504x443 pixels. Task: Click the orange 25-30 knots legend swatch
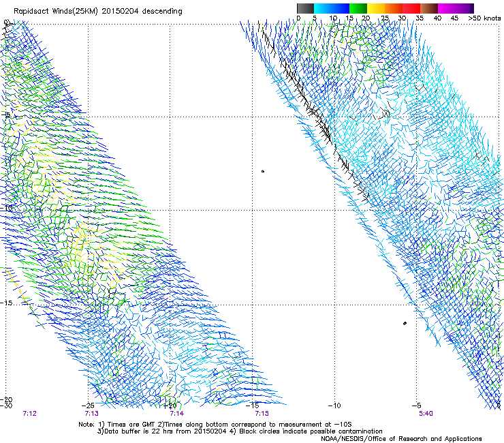pos(394,8)
